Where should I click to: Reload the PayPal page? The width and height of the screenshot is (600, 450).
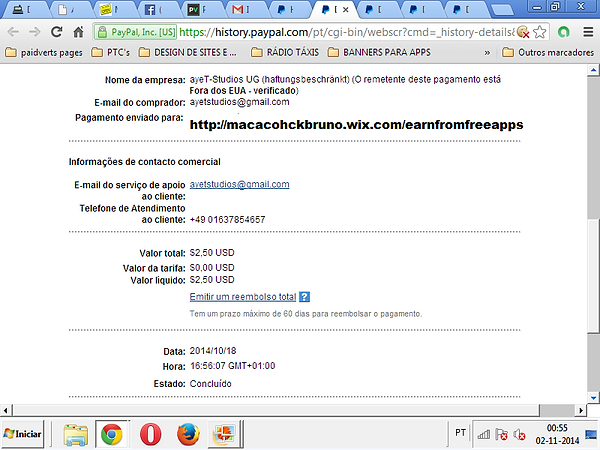click(57, 32)
